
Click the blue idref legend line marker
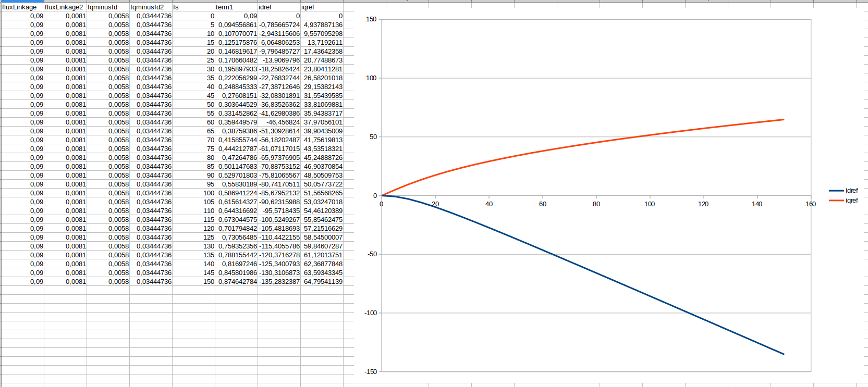pos(836,191)
